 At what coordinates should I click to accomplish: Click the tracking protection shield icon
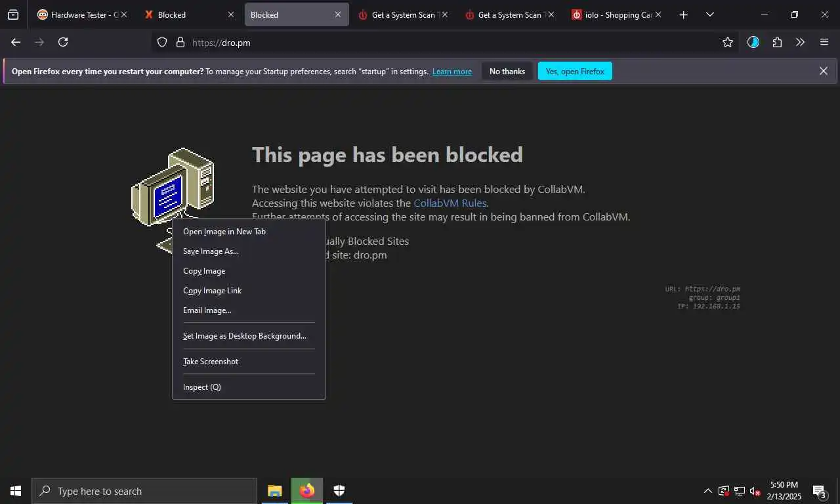[x=162, y=43]
